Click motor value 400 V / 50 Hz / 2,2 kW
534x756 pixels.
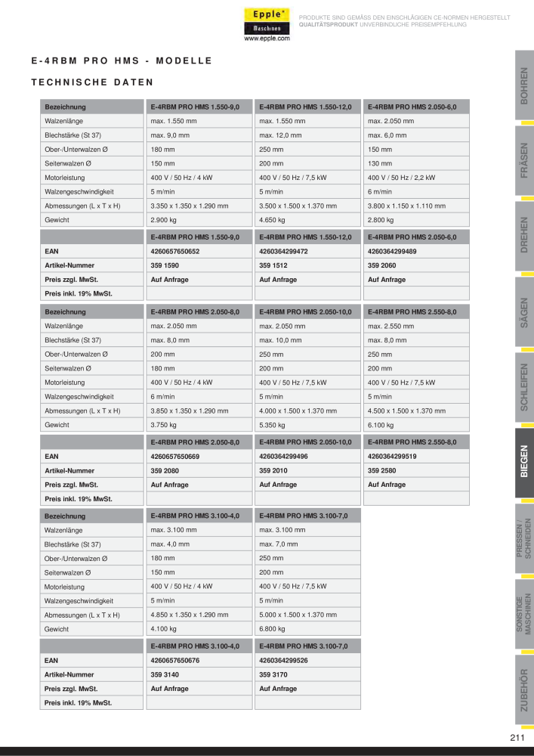[402, 178]
